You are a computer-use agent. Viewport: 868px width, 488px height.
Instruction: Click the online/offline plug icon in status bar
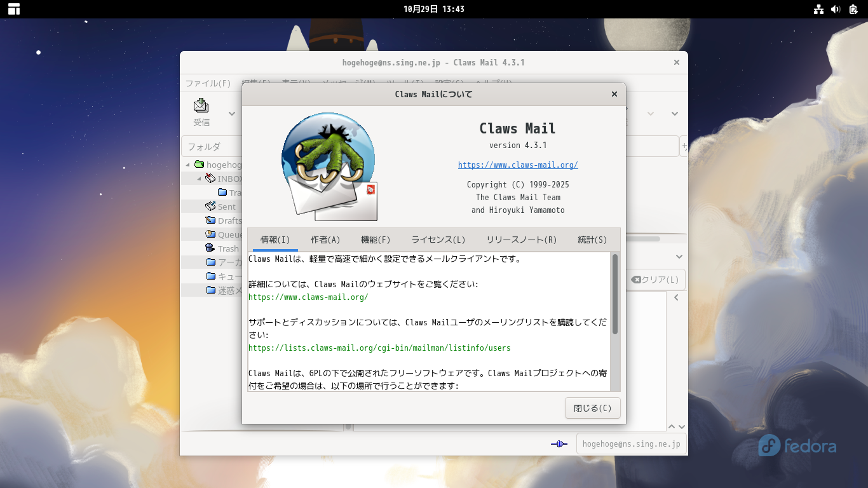click(559, 444)
